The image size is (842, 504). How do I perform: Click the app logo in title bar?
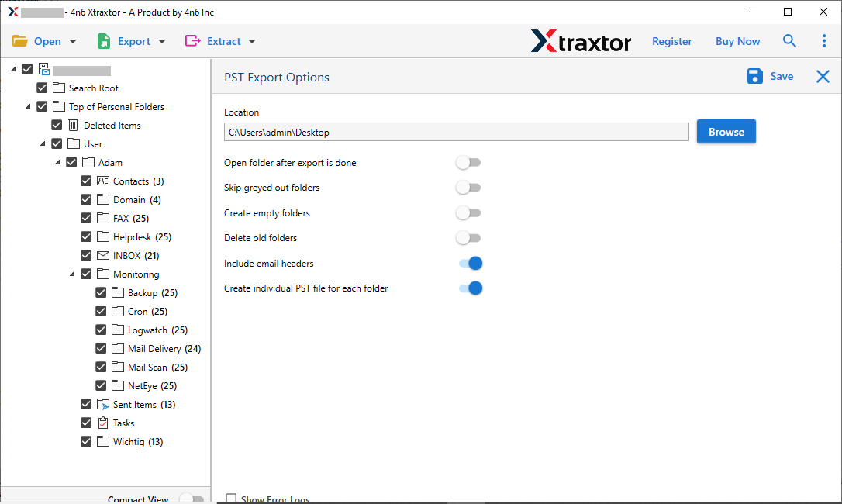click(x=13, y=12)
